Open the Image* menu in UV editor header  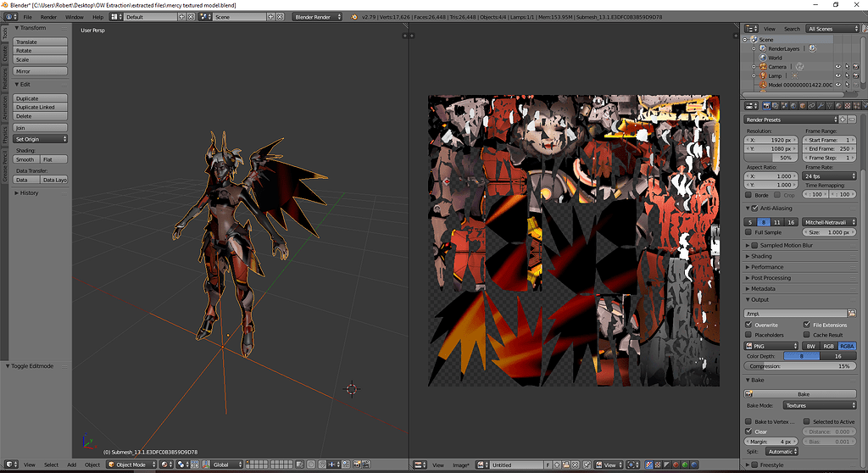pos(460,465)
